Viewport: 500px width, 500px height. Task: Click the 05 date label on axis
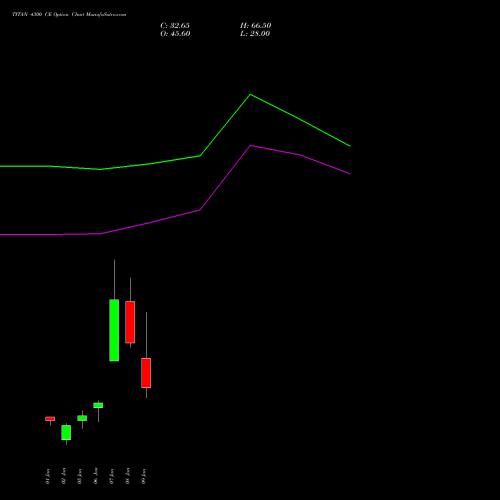80,476
